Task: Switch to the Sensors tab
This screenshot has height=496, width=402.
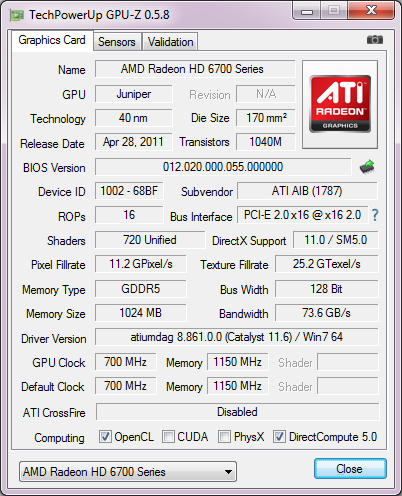Action: coord(117,42)
